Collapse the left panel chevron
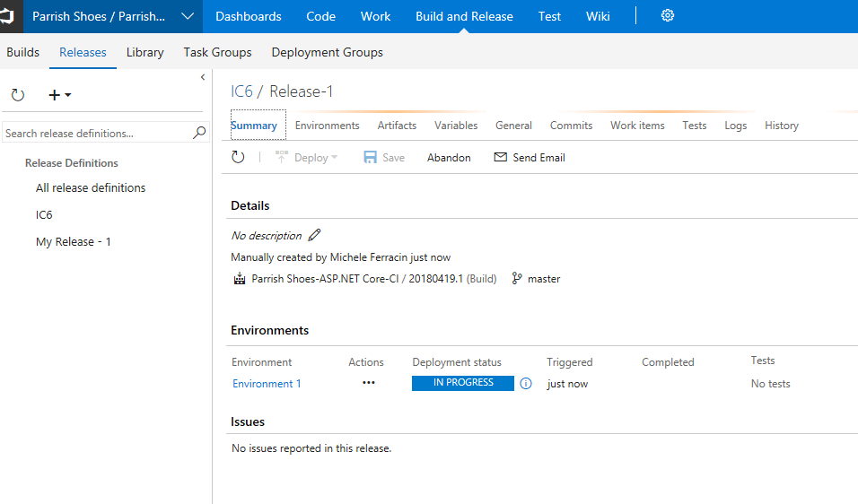The height and width of the screenshot is (504, 858). pyautogui.click(x=203, y=78)
